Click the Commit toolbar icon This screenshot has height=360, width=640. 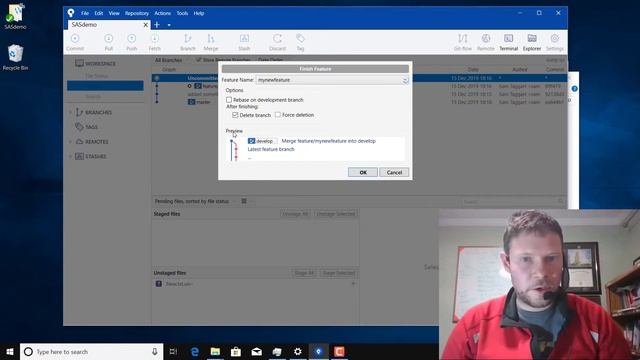[x=75, y=42]
